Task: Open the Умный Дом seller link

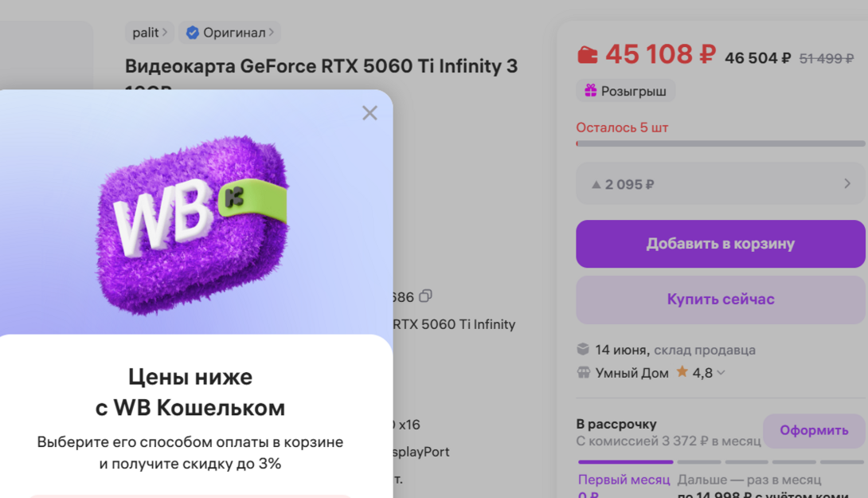Action: pyautogui.click(x=631, y=373)
